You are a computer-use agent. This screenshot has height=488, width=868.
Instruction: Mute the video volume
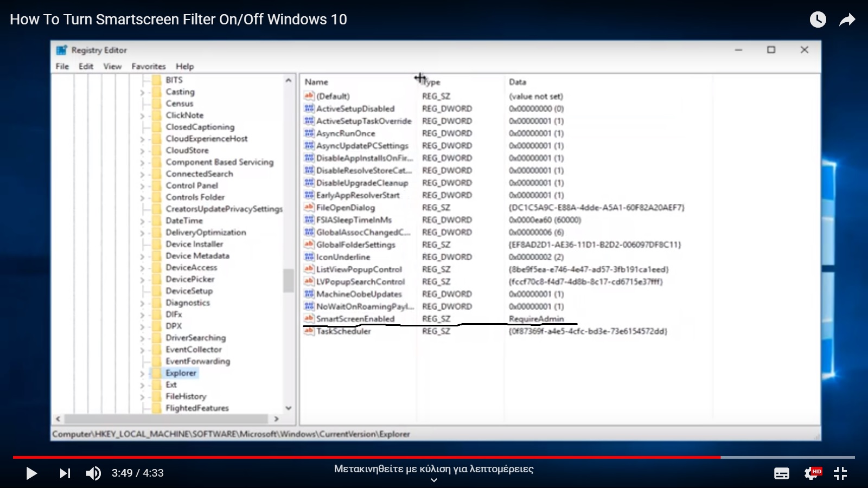click(x=93, y=473)
